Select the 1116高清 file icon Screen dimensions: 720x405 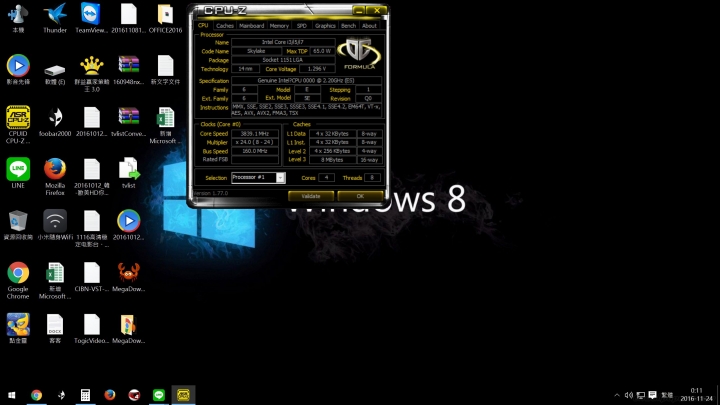pos(92,229)
